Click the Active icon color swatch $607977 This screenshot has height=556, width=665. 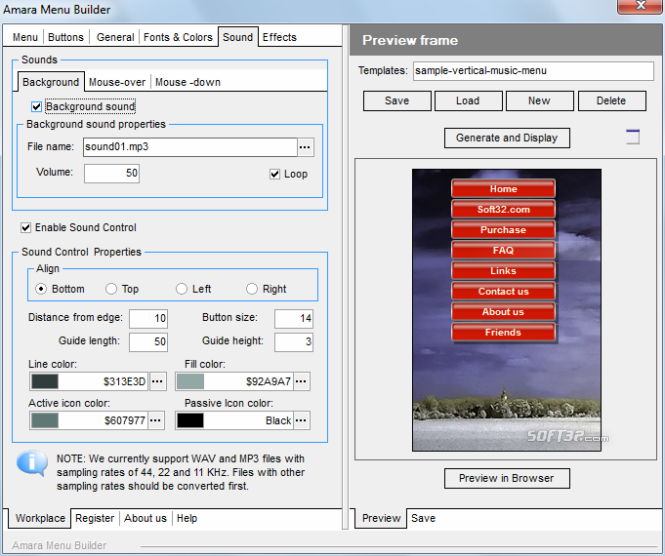pyautogui.click(x=45, y=420)
